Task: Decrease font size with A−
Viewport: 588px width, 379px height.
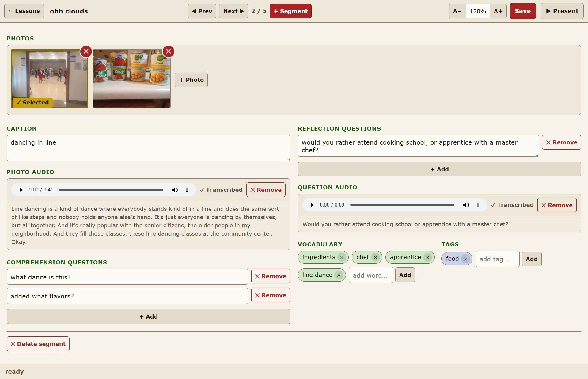Action: pyautogui.click(x=457, y=11)
